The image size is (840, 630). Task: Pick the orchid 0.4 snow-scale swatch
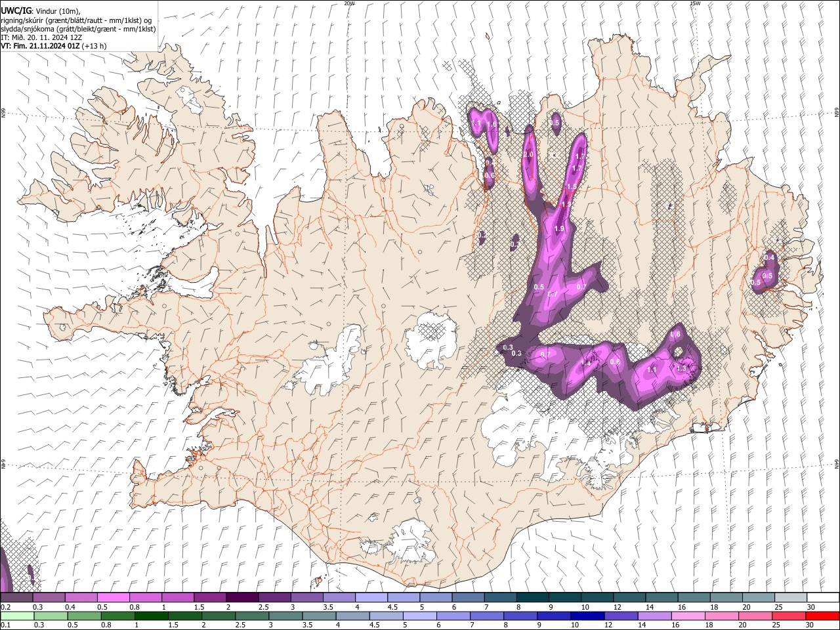click(81, 597)
